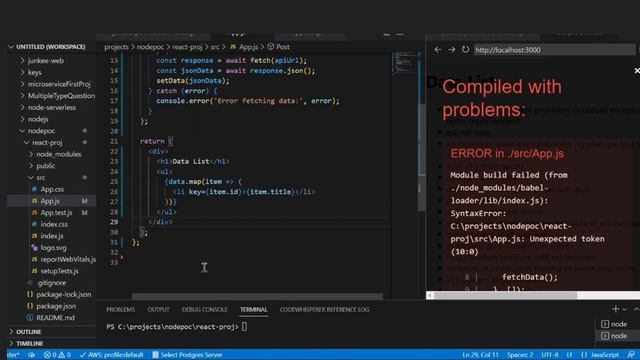Viewport: 640px width, 360px height.
Task: Open package-lock.json file
Action: tap(63, 294)
